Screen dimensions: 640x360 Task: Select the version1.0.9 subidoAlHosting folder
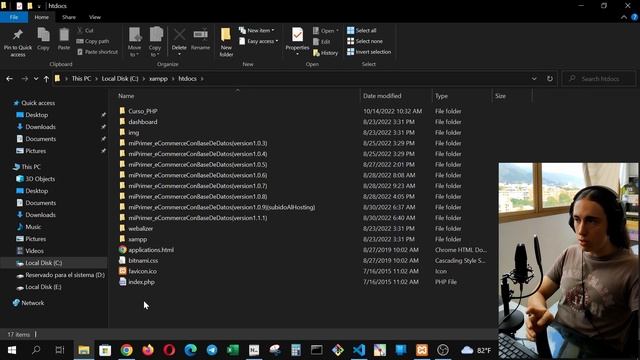(222, 207)
